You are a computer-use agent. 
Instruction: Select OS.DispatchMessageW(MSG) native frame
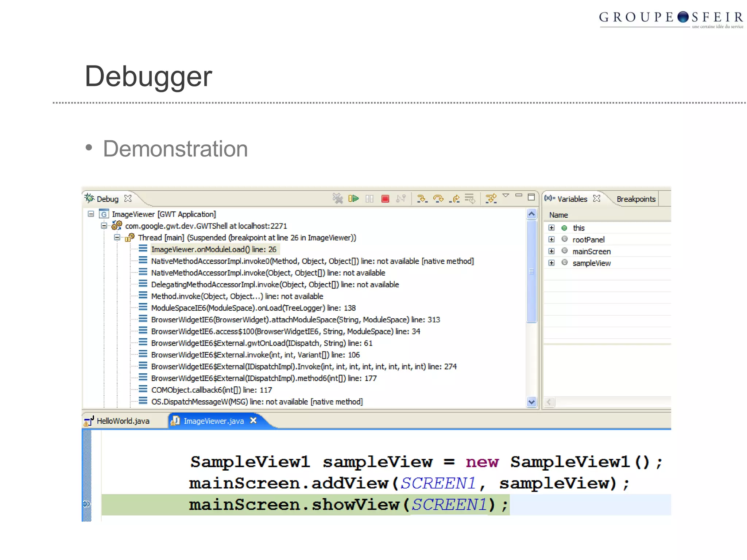257,402
